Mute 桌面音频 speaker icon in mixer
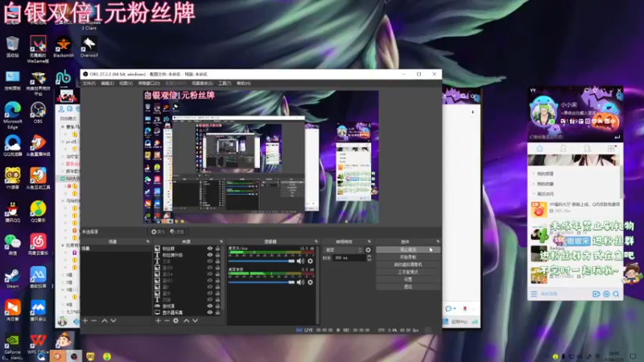The height and width of the screenshot is (362, 644). coord(300,282)
